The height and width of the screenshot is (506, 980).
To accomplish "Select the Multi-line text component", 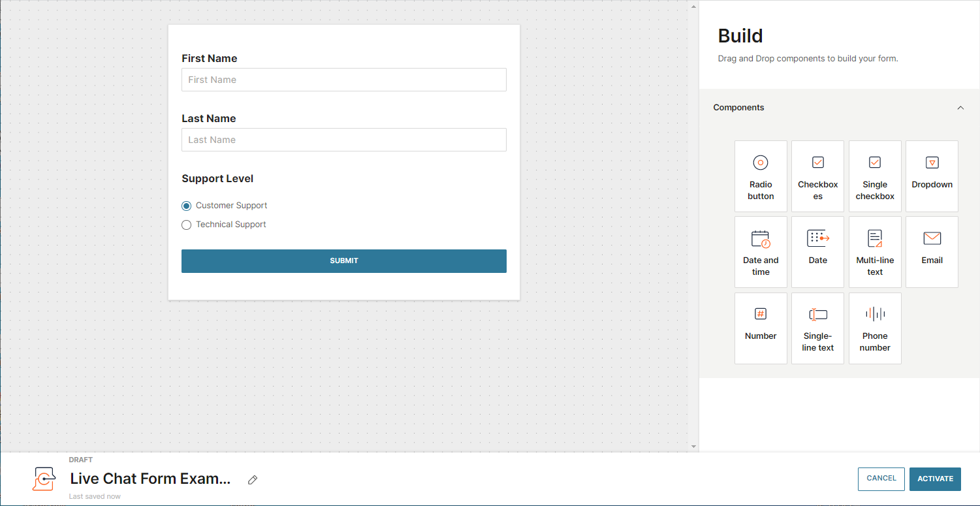I will click(x=875, y=252).
